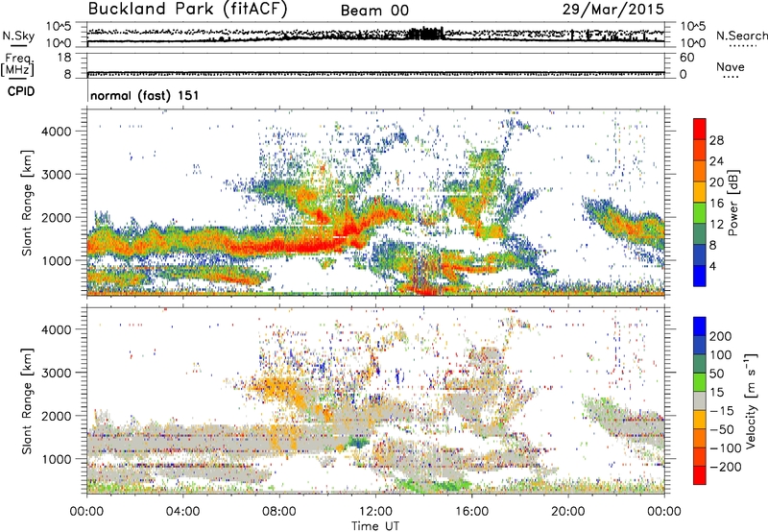Screen dimensions: 768x532
Task: Pick the gray segment of velocity colorbar
Action: pyautogui.click(x=700, y=400)
